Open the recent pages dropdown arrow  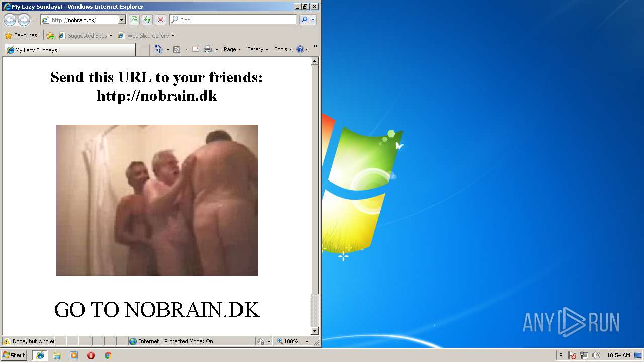(35, 20)
